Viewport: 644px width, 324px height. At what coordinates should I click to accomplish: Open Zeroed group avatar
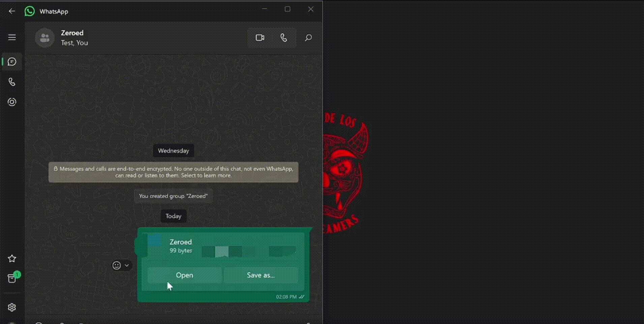(45, 38)
